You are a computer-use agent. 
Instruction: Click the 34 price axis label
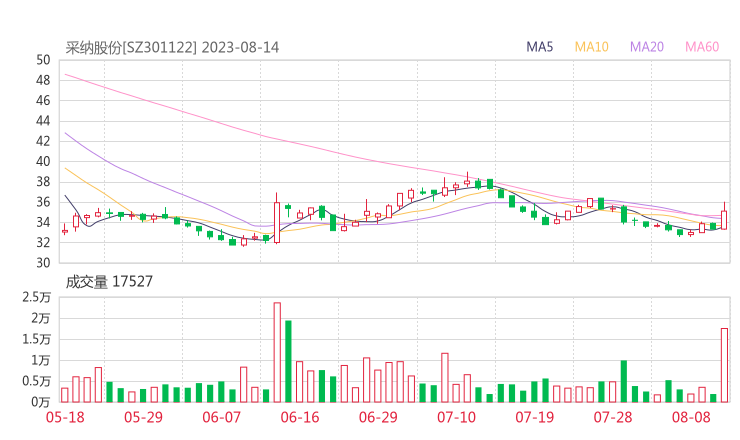tap(43, 222)
